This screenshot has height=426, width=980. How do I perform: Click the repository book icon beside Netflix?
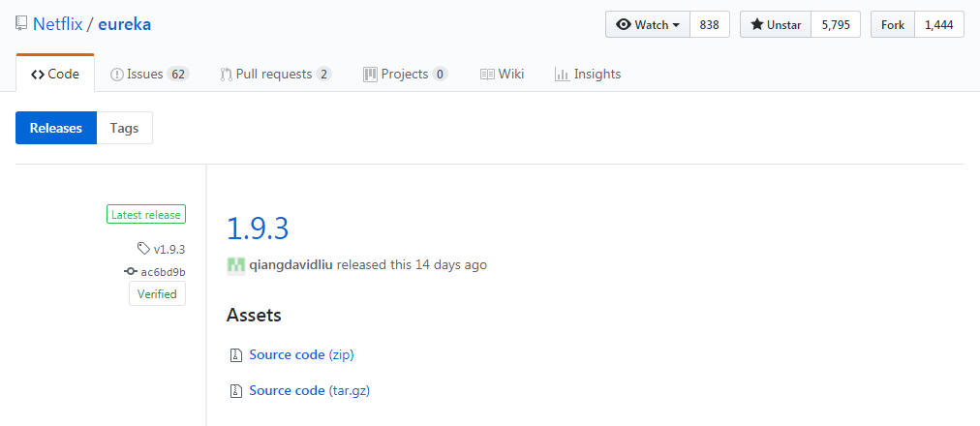click(21, 24)
